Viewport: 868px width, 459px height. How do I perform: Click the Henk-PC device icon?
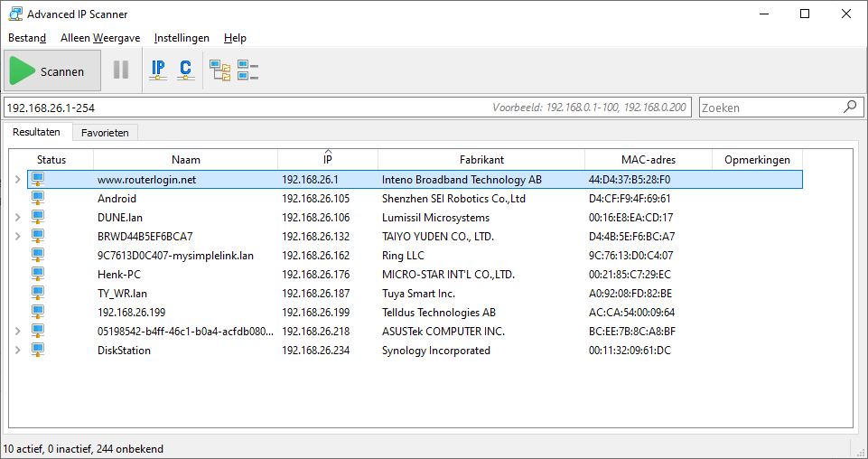38,274
